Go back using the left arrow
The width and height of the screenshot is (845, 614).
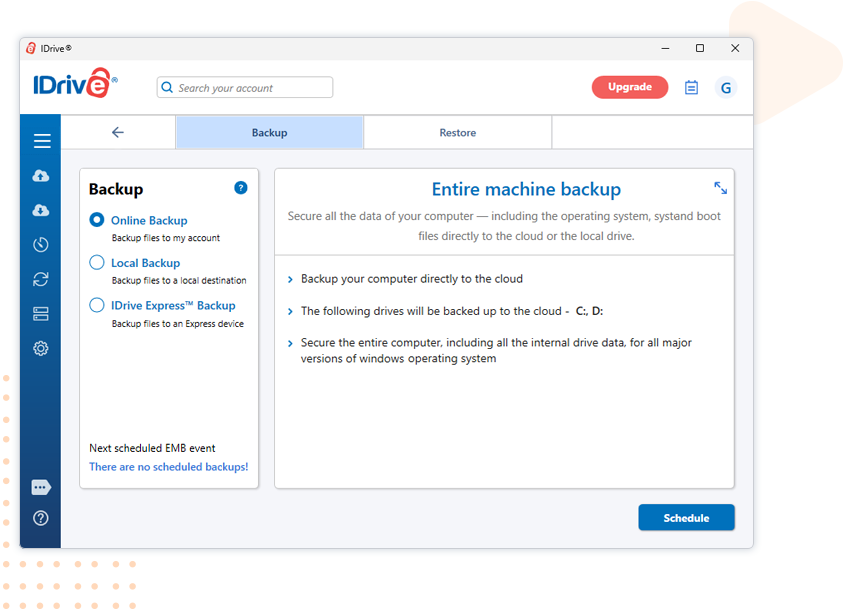click(118, 132)
